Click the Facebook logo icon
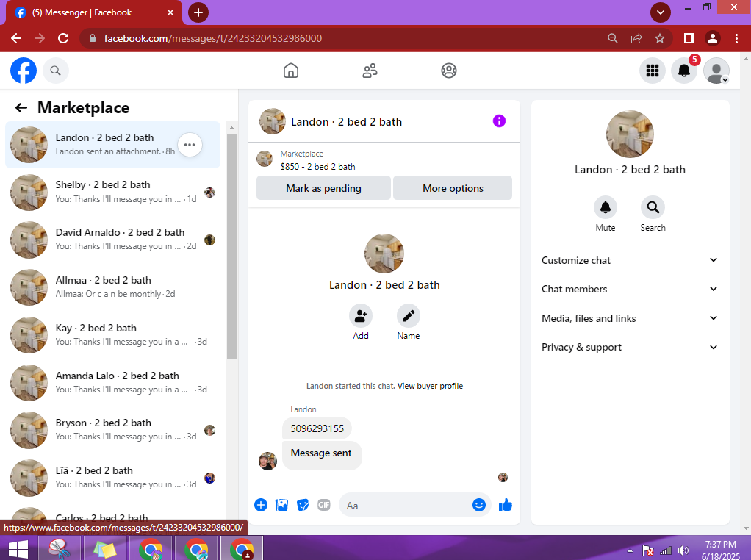Image resolution: width=751 pixels, height=560 pixels. click(x=24, y=71)
